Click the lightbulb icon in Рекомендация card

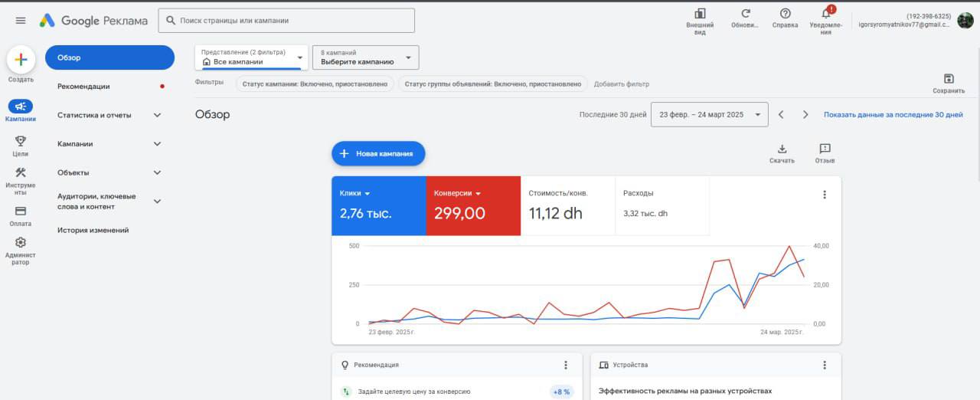[x=345, y=365]
